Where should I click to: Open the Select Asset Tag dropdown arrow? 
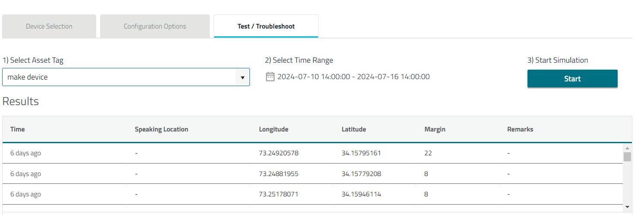(242, 77)
